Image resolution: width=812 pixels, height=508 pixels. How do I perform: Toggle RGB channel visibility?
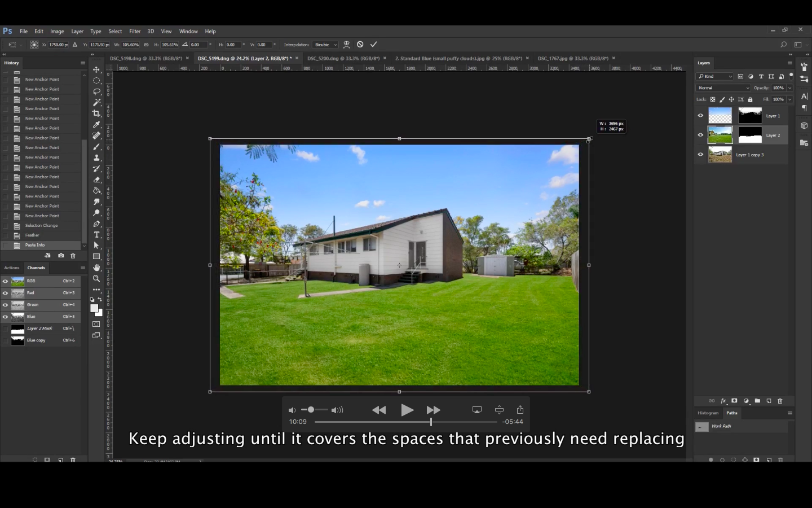[x=5, y=281]
